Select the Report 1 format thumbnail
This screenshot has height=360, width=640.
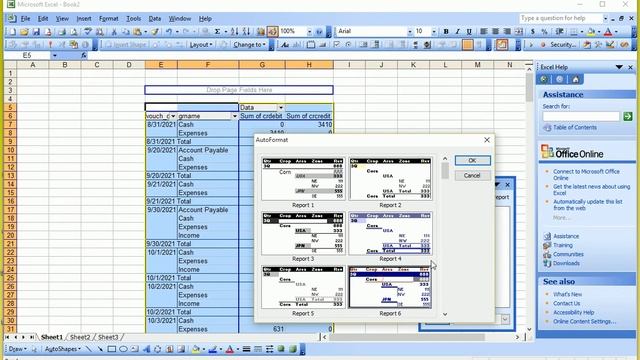pos(303,179)
